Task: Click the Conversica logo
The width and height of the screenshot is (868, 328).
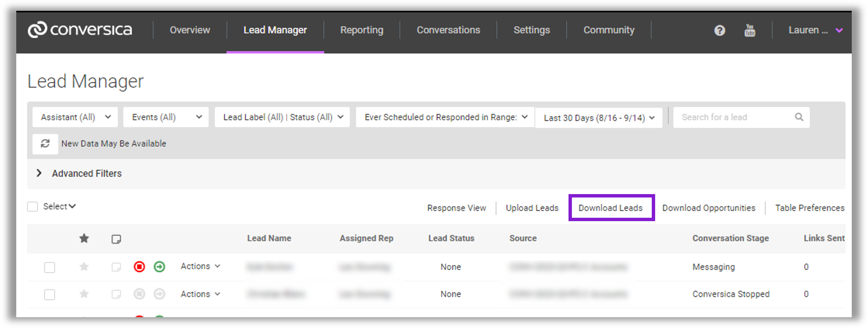Action: pyautogui.click(x=80, y=30)
